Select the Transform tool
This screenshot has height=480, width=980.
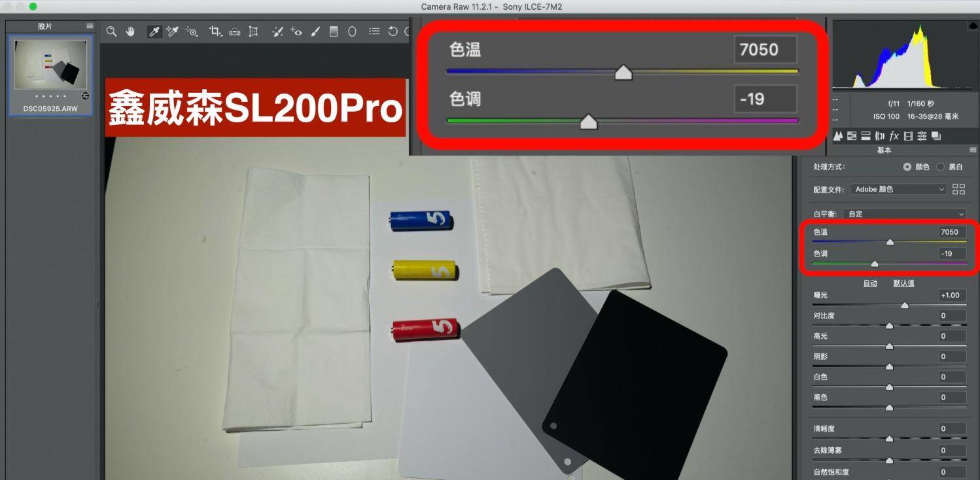coord(253,31)
